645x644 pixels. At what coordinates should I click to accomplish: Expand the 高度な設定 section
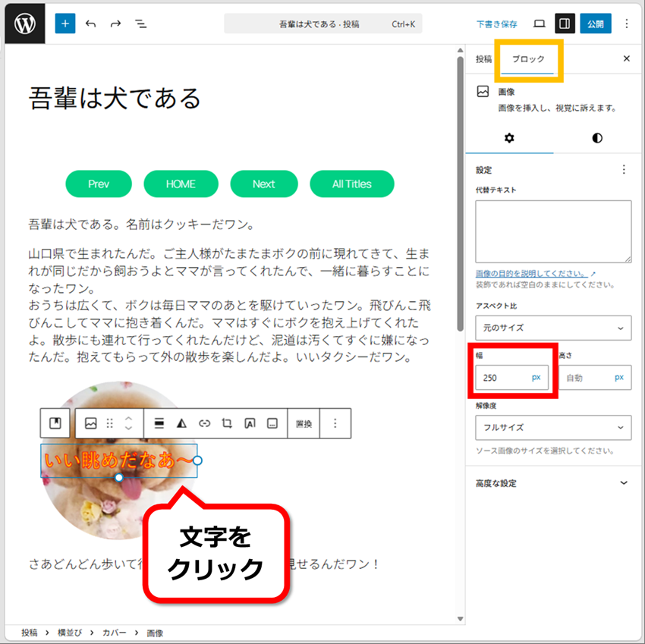(553, 483)
